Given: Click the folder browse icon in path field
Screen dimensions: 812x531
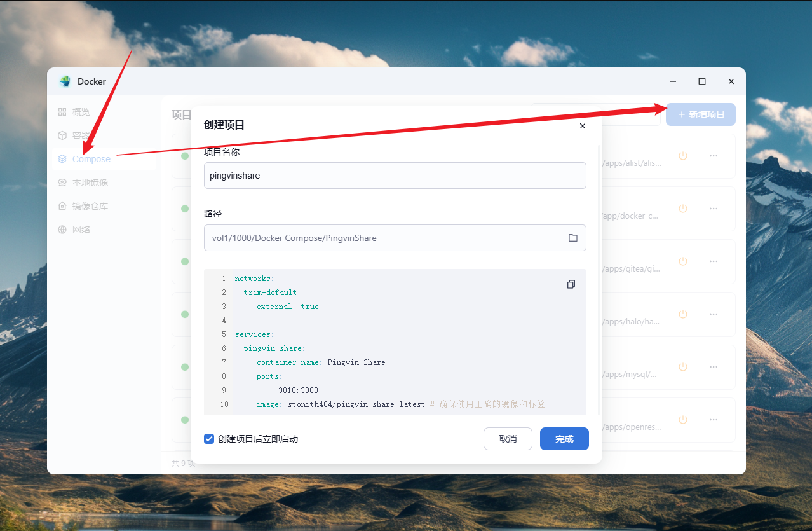Looking at the screenshot, I should pyautogui.click(x=572, y=238).
